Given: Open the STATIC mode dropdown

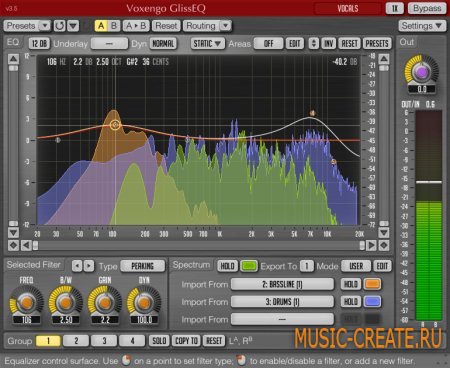Looking at the screenshot, I should coord(208,43).
